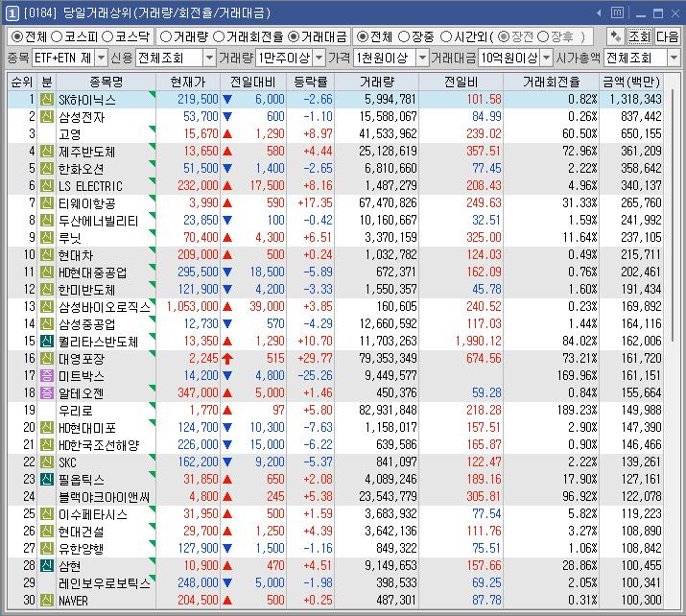Open the 블랙야크아이앤씨 stock name
The image size is (686, 616).
[105, 497]
